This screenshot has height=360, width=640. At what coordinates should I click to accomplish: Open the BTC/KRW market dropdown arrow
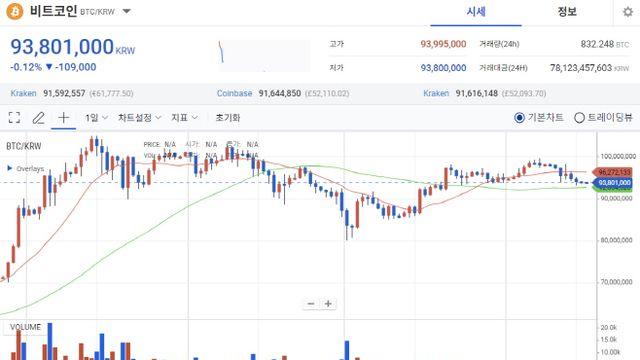tap(127, 11)
